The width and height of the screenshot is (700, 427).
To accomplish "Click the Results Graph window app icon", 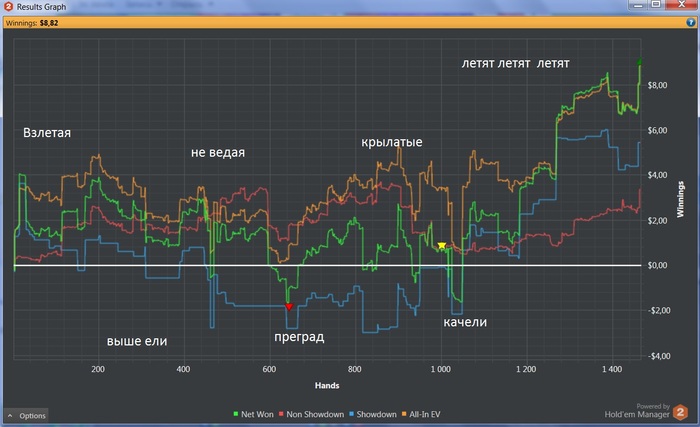I will 8,6.
